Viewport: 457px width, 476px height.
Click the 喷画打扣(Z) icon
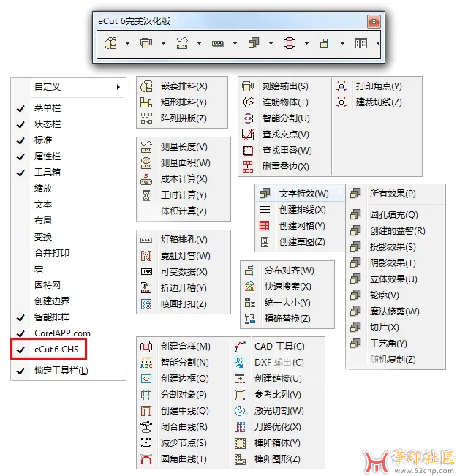coord(146,304)
